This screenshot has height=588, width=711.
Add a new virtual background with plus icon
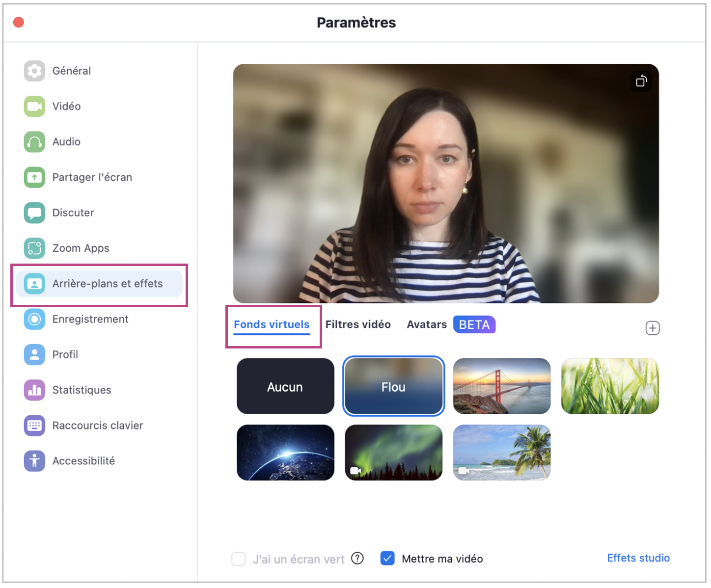point(652,328)
